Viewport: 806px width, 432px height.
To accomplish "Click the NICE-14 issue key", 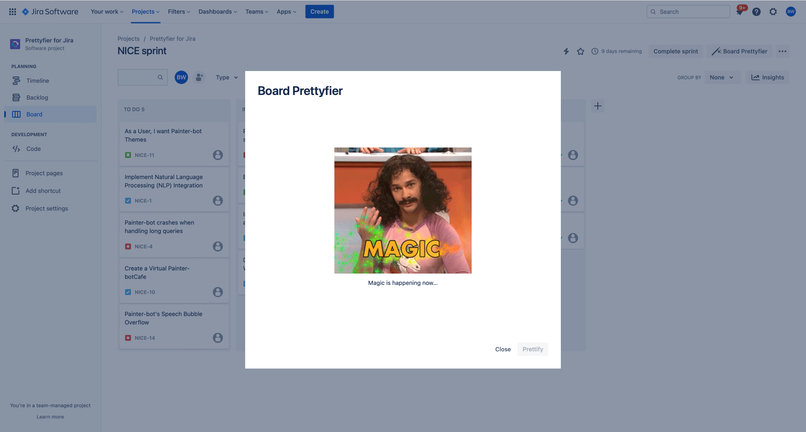I will coord(144,338).
